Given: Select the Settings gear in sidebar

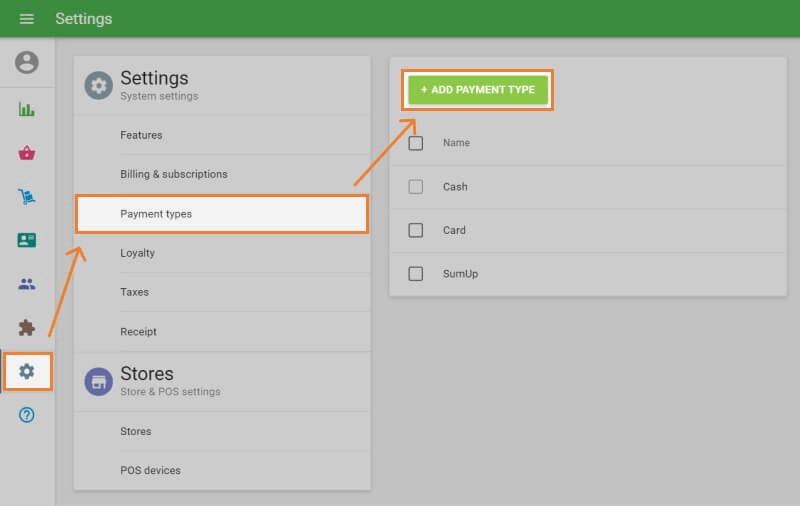Looking at the screenshot, I should click(x=27, y=371).
